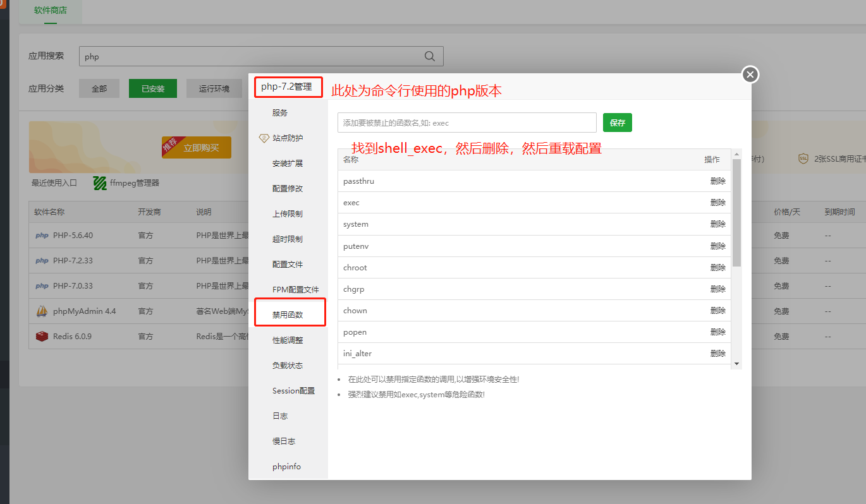Switch to the 软件商店 tab
The image size is (866, 504).
point(51,10)
